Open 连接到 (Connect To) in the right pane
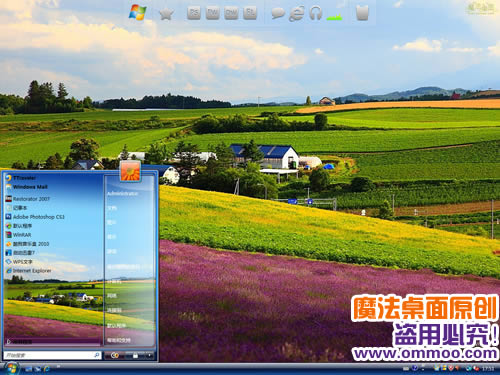 pos(114,310)
